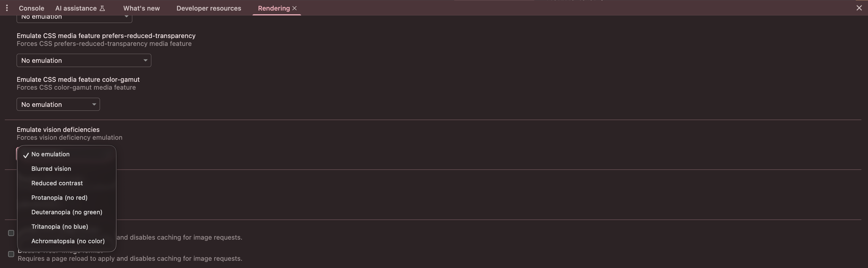868x268 pixels.
Task: Open the DevTools drawer three-dot menu
Action: click(x=7, y=8)
